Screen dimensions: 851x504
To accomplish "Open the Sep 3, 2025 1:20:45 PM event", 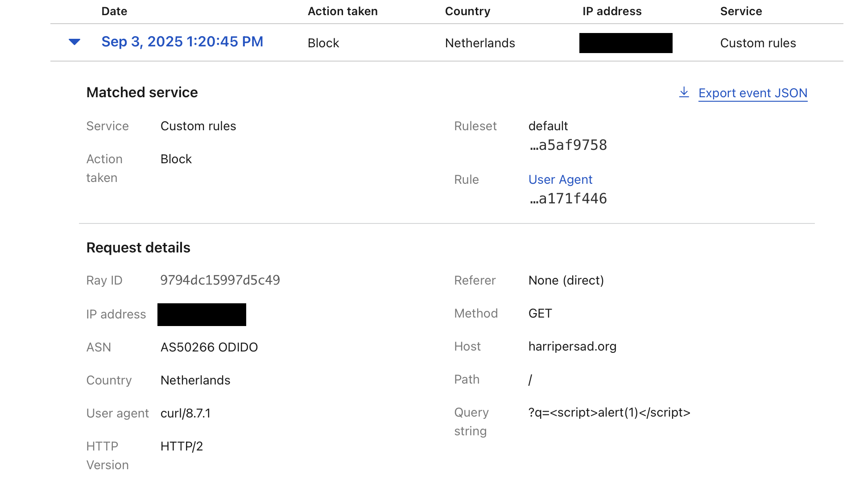I will point(182,42).
